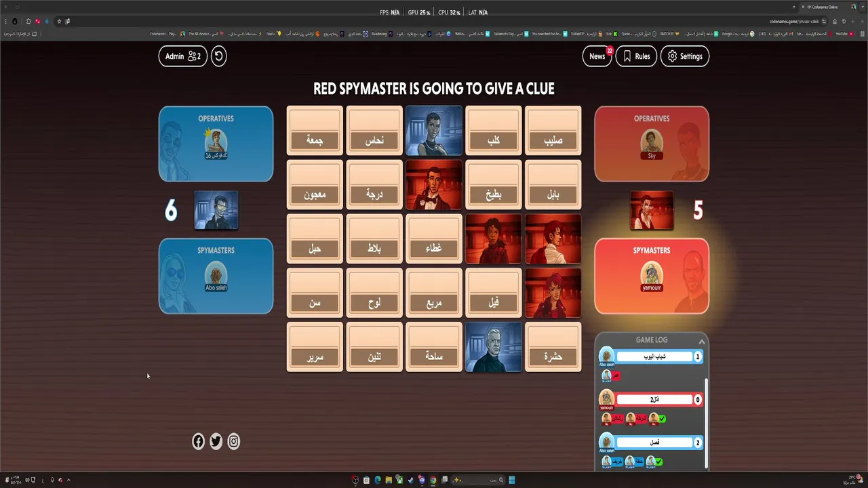
Task: Select the word card ساحة
Action: (434, 348)
